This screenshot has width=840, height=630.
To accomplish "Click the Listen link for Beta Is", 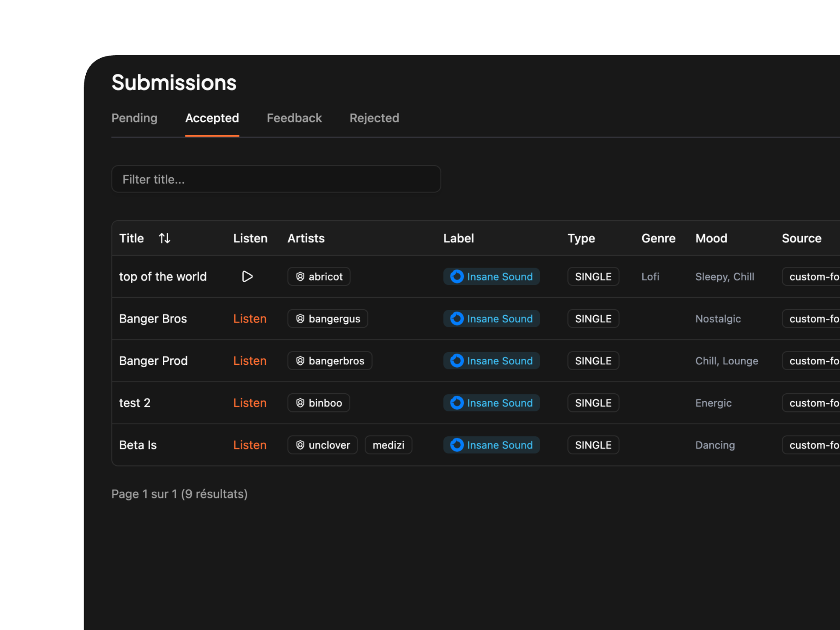I will tap(249, 445).
